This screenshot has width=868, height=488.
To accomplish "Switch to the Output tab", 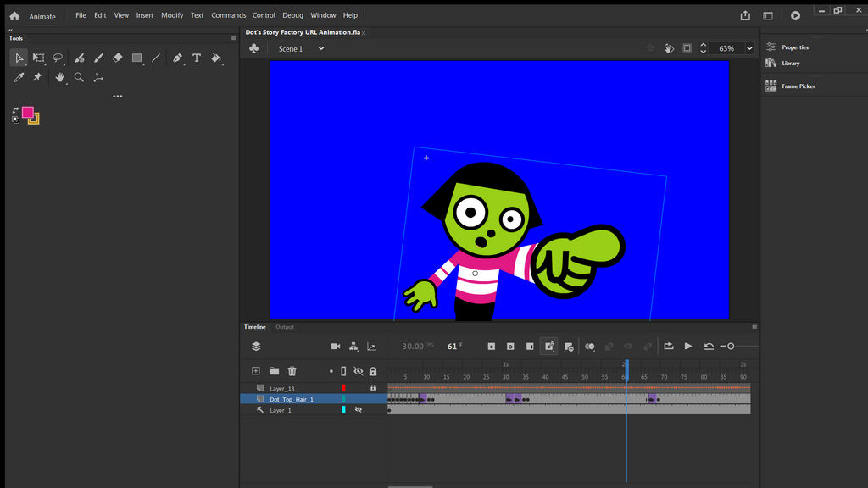I will point(285,326).
